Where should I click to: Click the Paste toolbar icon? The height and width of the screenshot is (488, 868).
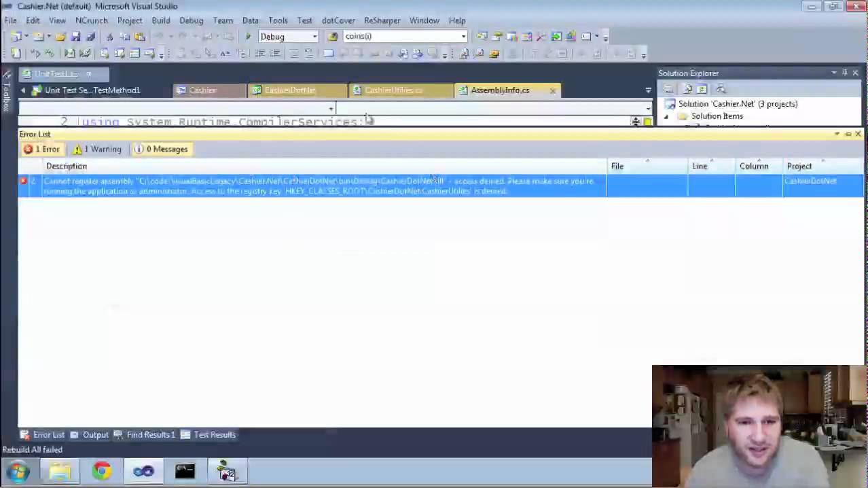pyautogui.click(x=139, y=37)
